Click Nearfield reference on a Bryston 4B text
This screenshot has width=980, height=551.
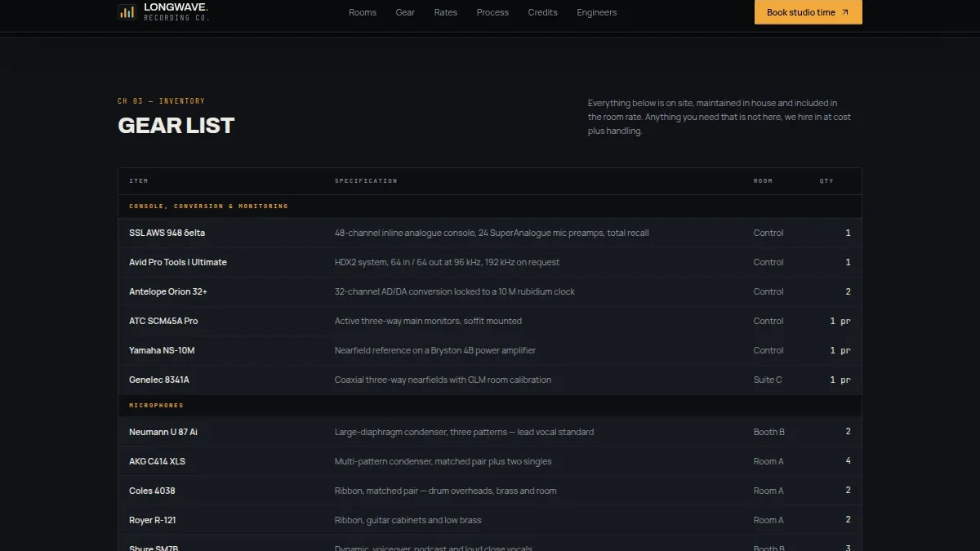[x=435, y=350]
